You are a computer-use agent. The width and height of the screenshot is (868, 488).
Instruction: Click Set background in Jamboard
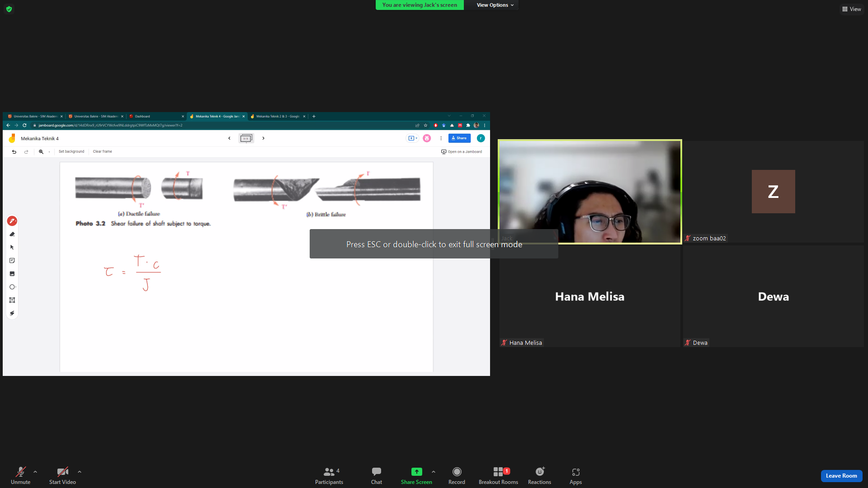(71, 152)
